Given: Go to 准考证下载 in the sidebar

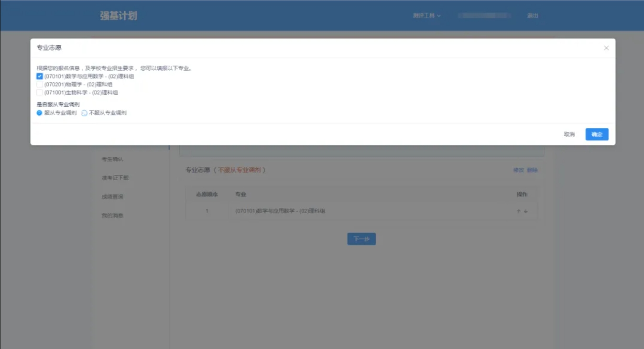Looking at the screenshot, I should [115, 178].
